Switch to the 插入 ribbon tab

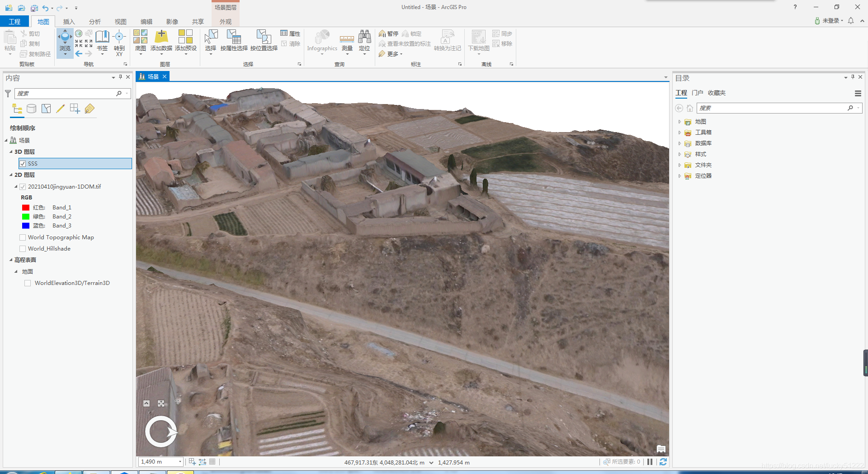pyautogui.click(x=69, y=22)
